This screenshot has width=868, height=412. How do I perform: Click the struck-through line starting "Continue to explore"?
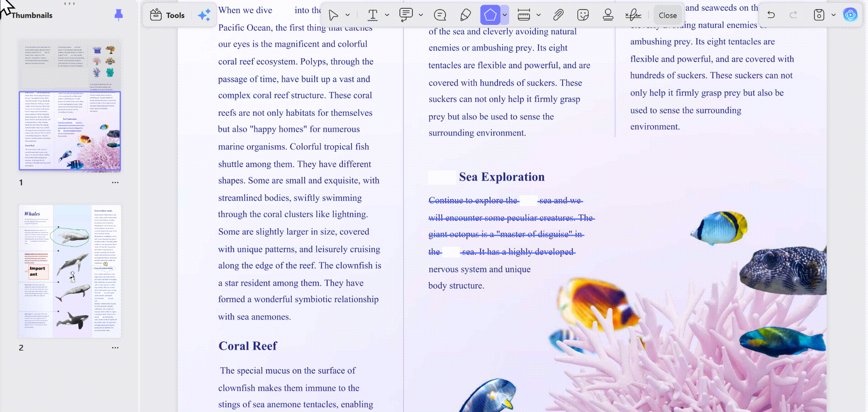click(x=506, y=201)
